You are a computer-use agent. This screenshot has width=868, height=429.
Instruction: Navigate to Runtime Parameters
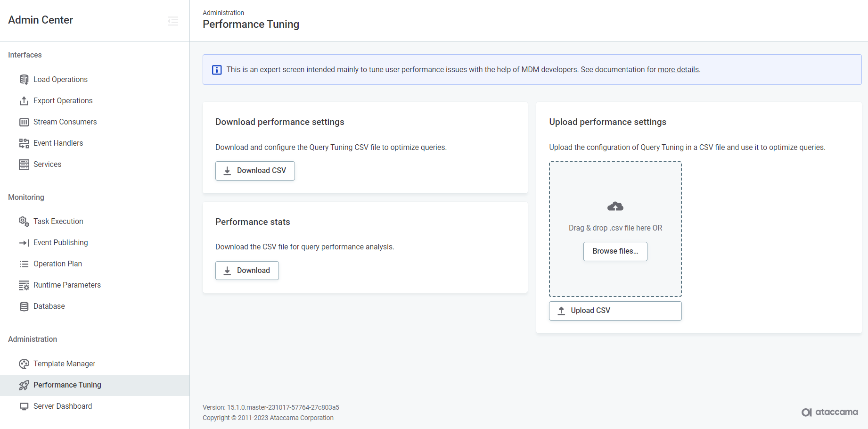(67, 285)
